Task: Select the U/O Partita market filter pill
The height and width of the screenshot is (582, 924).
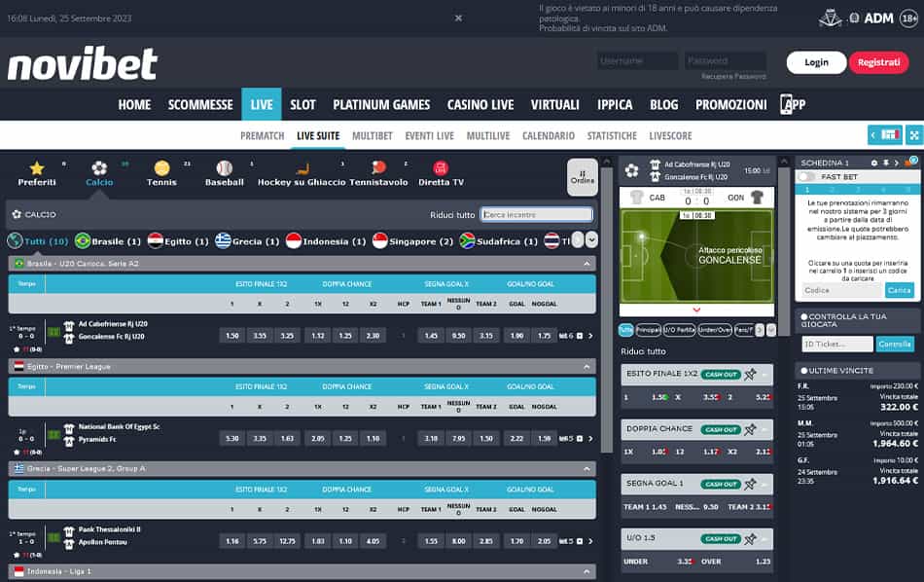Action: point(679,330)
